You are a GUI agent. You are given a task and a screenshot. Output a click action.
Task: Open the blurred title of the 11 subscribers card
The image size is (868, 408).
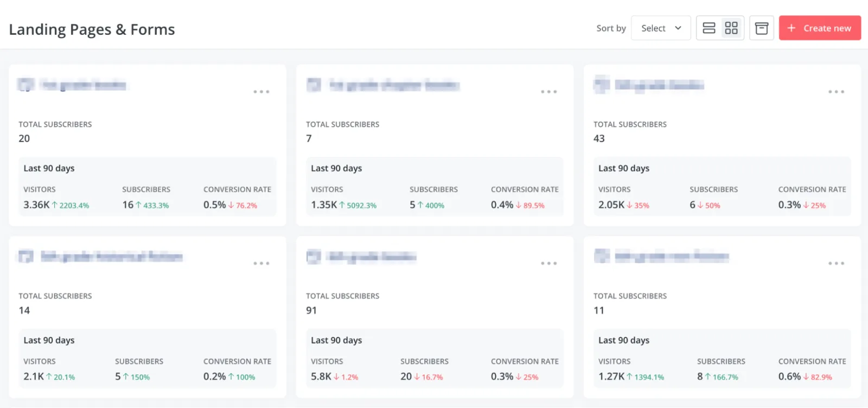[x=672, y=257]
